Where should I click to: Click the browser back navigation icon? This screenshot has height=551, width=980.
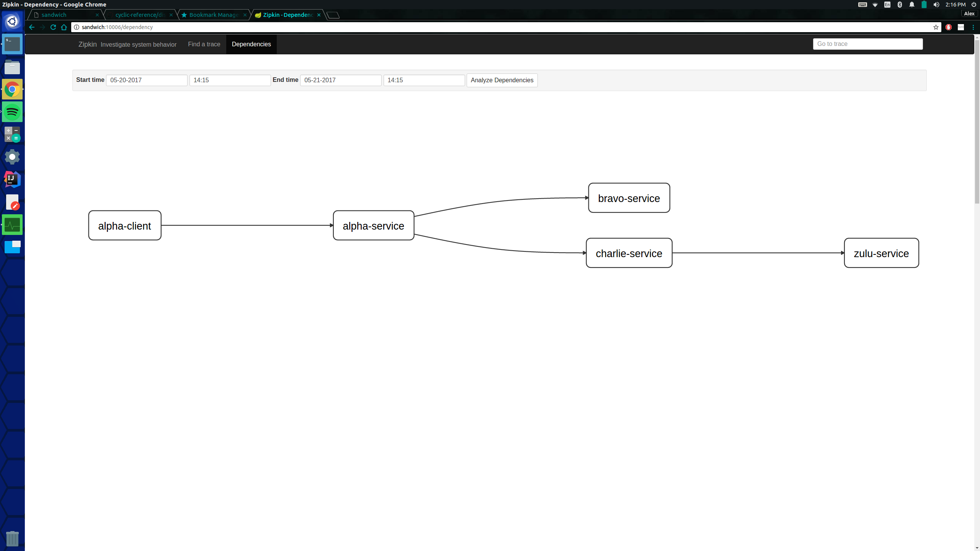click(32, 27)
